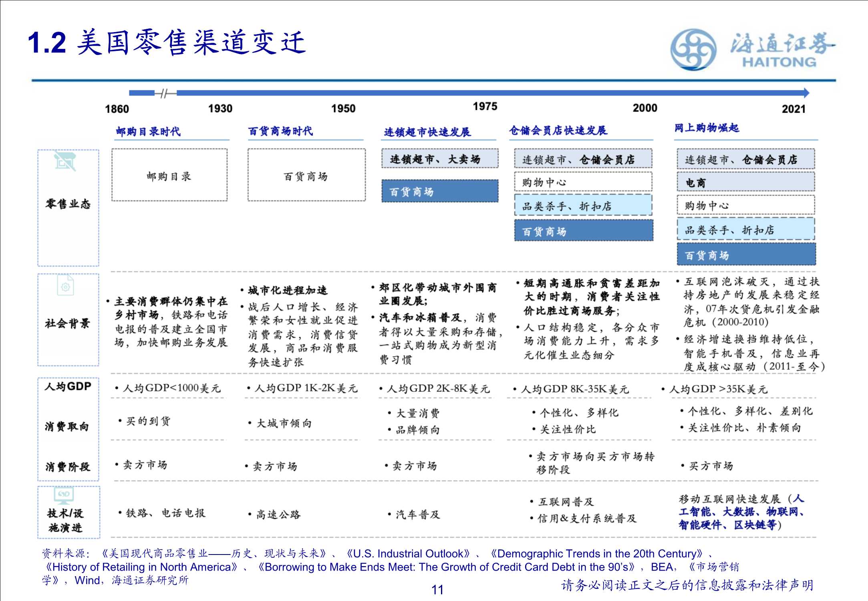Click the 消费取向 row label
868x601 pixels.
(67, 426)
